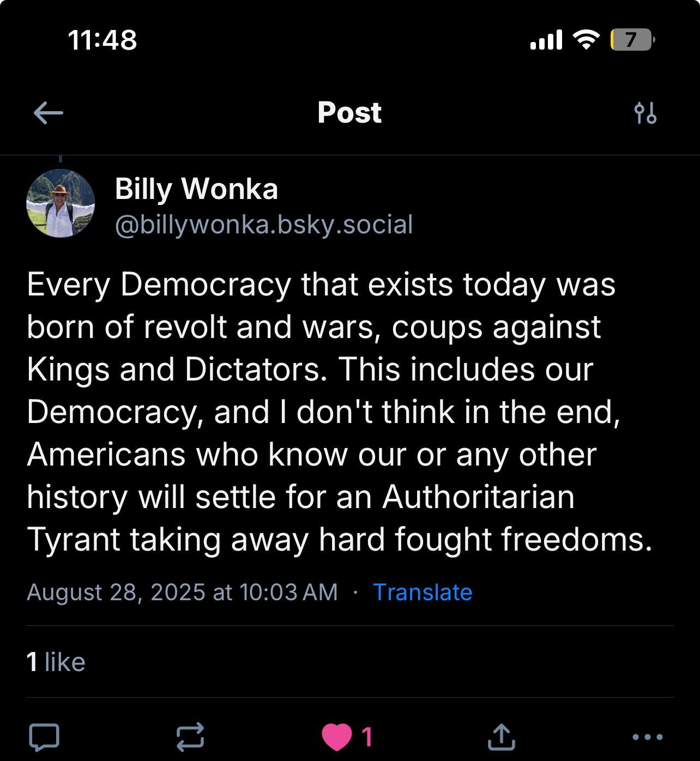Open the three-dot more options menu

click(x=647, y=737)
